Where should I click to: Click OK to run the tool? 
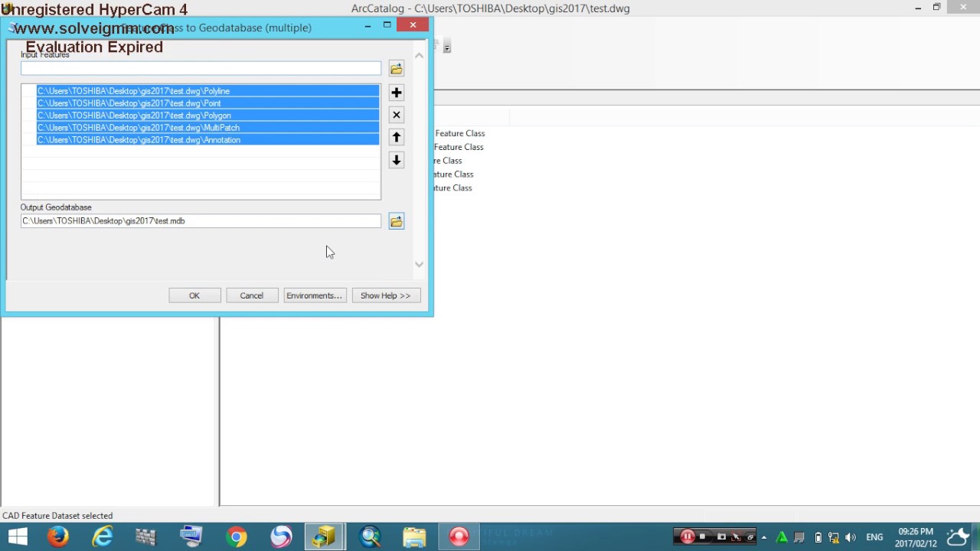194,295
